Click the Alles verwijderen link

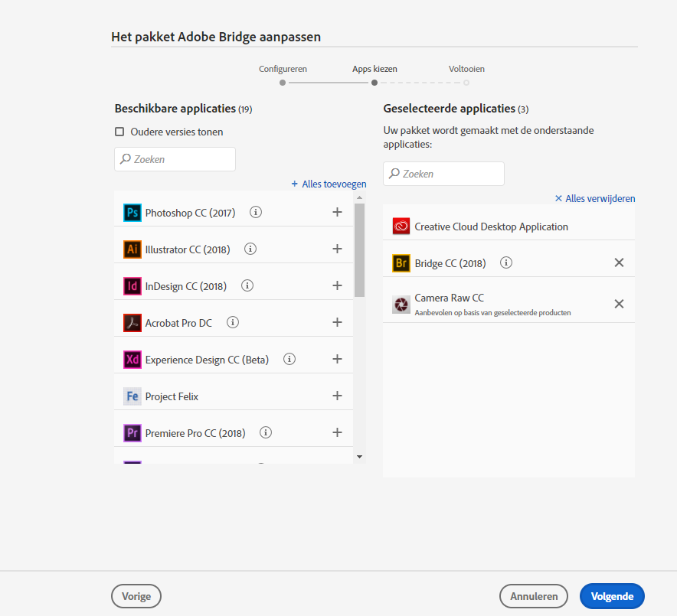pyautogui.click(x=594, y=198)
